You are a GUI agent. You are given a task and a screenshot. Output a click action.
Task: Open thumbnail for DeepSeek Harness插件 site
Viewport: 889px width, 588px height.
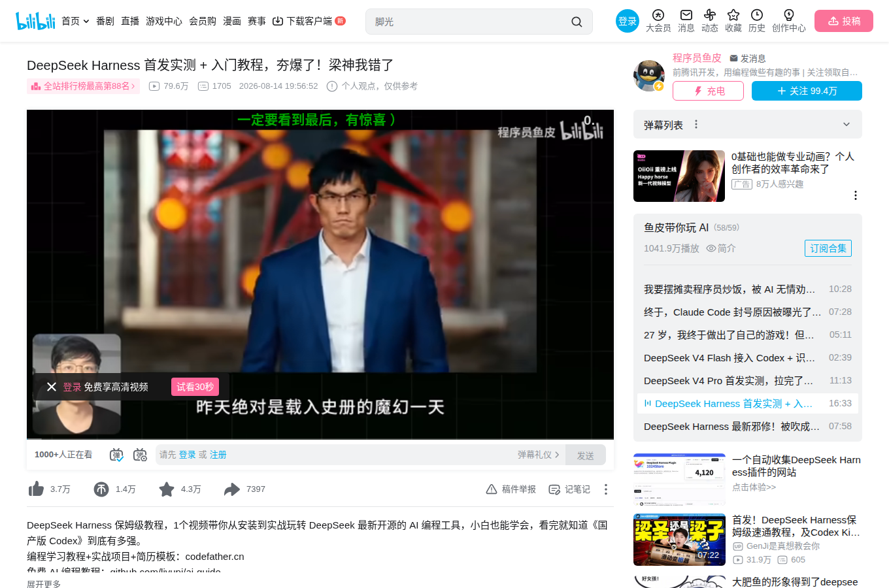679,479
